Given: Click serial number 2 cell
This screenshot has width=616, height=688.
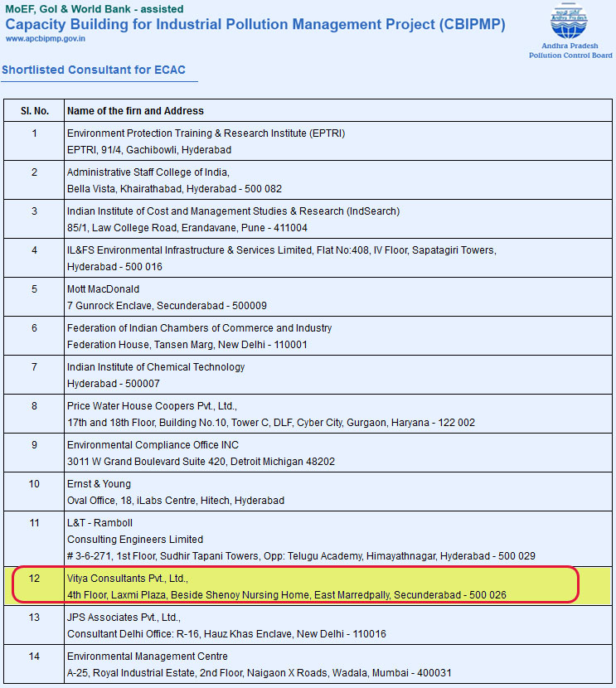Looking at the screenshot, I should 34,181.
